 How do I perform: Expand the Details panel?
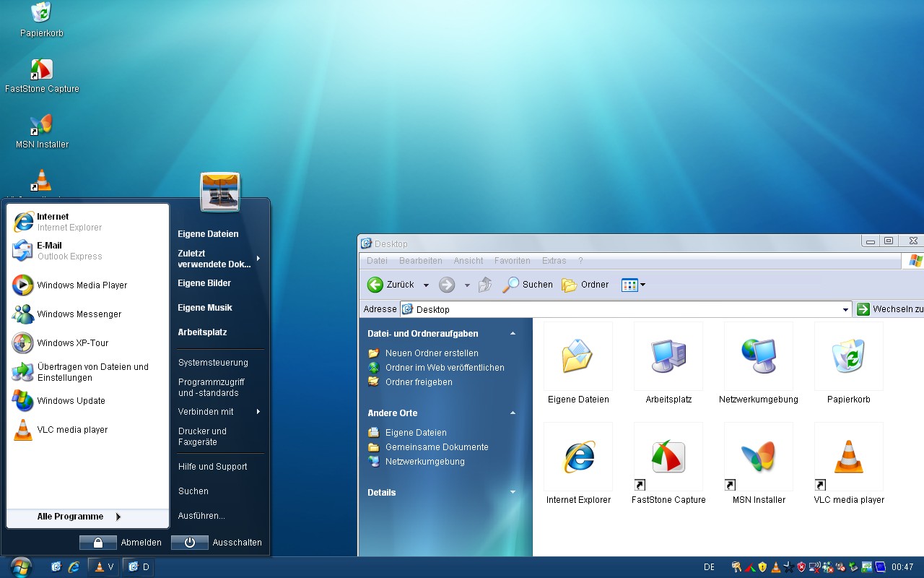tap(513, 493)
